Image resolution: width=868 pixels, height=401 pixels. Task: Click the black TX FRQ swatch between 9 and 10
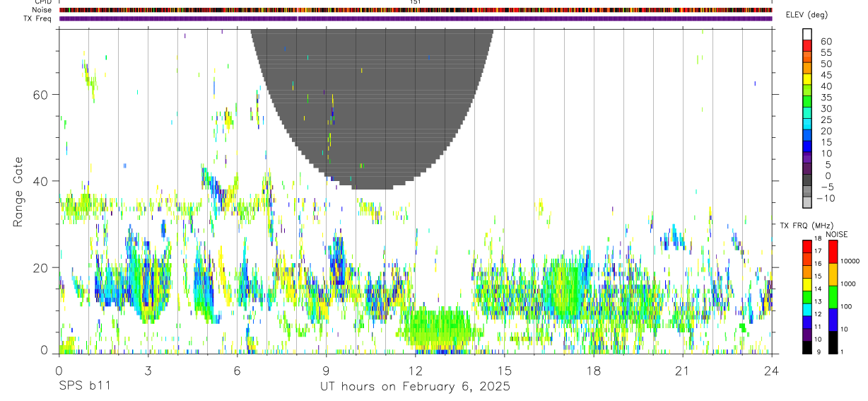coord(807,347)
